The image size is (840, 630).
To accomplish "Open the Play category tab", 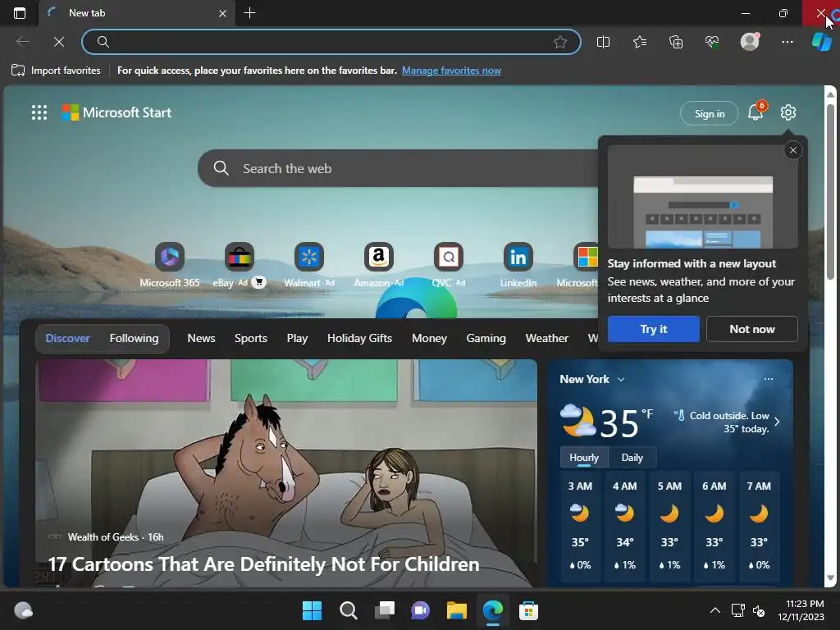I will (297, 338).
